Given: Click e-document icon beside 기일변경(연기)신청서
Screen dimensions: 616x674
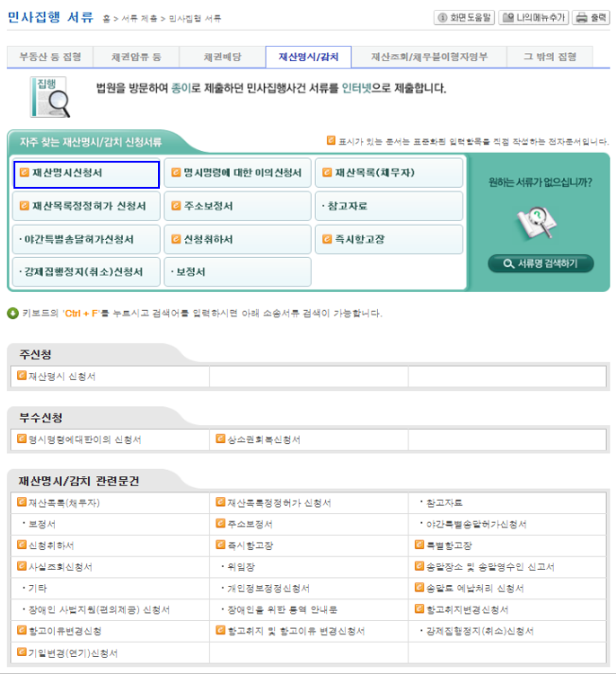Looking at the screenshot, I should click(22, 652).
